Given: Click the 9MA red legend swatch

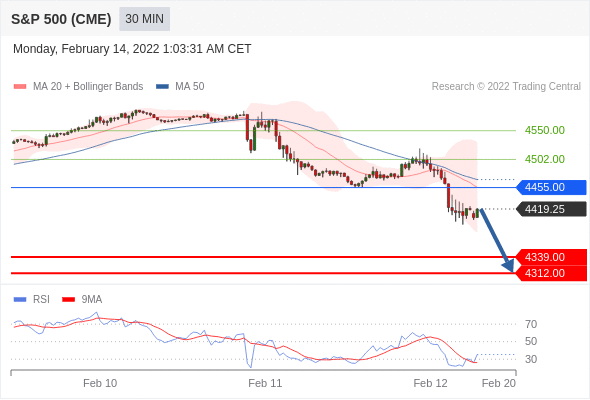Looking at the screenshot, I should [x=68, y=300].
